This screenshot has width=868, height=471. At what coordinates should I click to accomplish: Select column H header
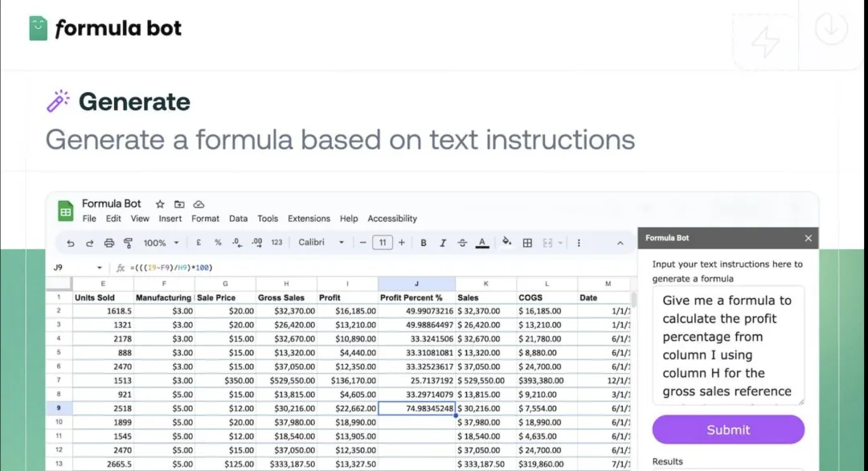tap(286, 284)
